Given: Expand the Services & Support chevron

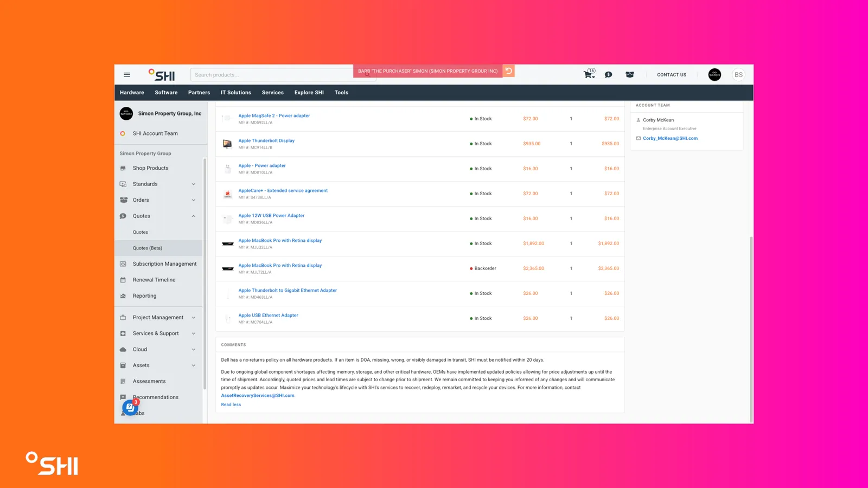Looking at the screenshot, I should (194, 333).
